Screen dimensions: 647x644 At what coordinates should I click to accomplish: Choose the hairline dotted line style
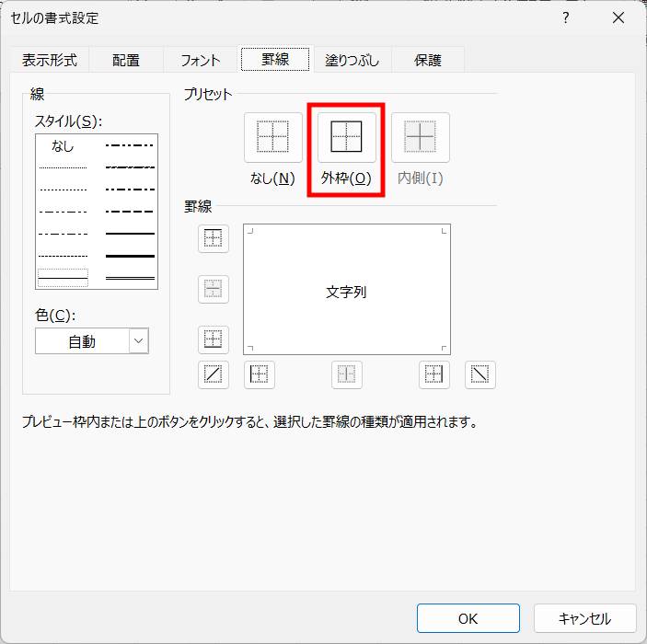pos(63,167)
